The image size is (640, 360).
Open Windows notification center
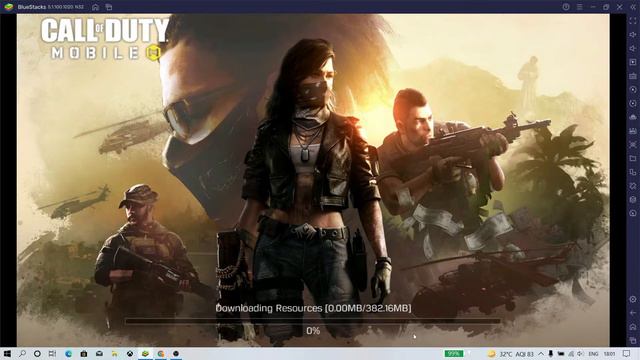tap(627, 353)
